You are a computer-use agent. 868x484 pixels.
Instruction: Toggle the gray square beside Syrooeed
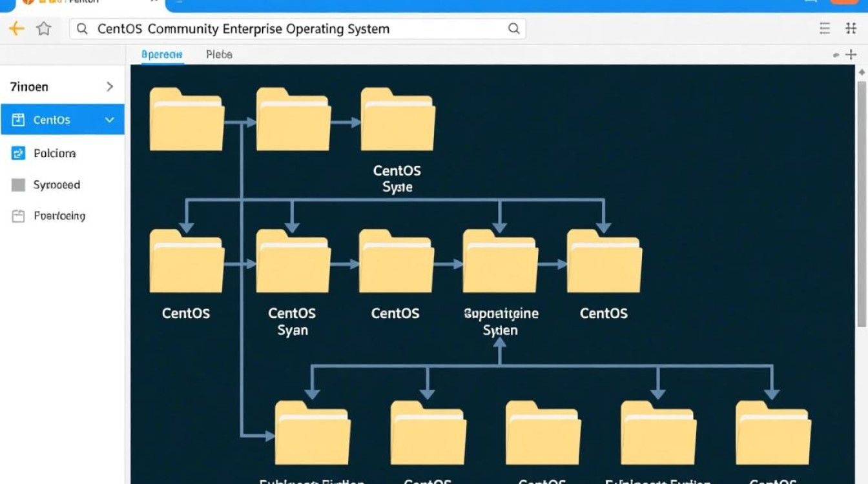tap(18, 185)
